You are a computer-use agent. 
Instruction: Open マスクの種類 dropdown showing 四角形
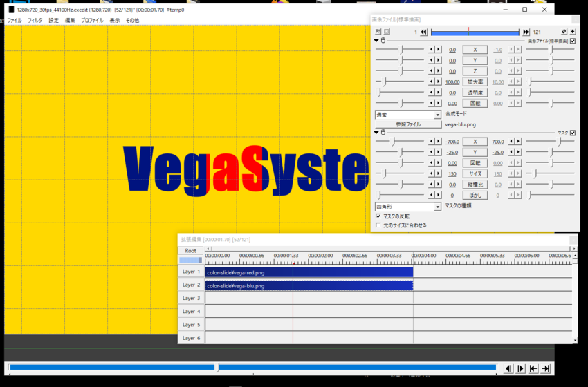408,207
